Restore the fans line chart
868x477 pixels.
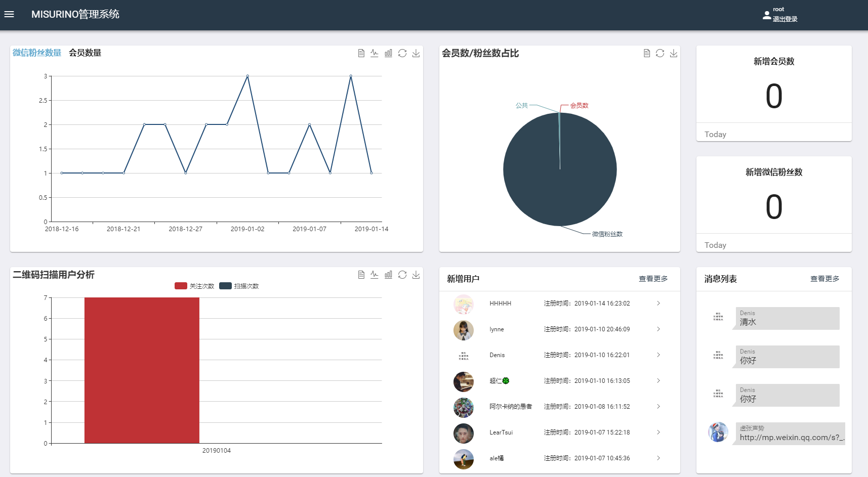402,53
